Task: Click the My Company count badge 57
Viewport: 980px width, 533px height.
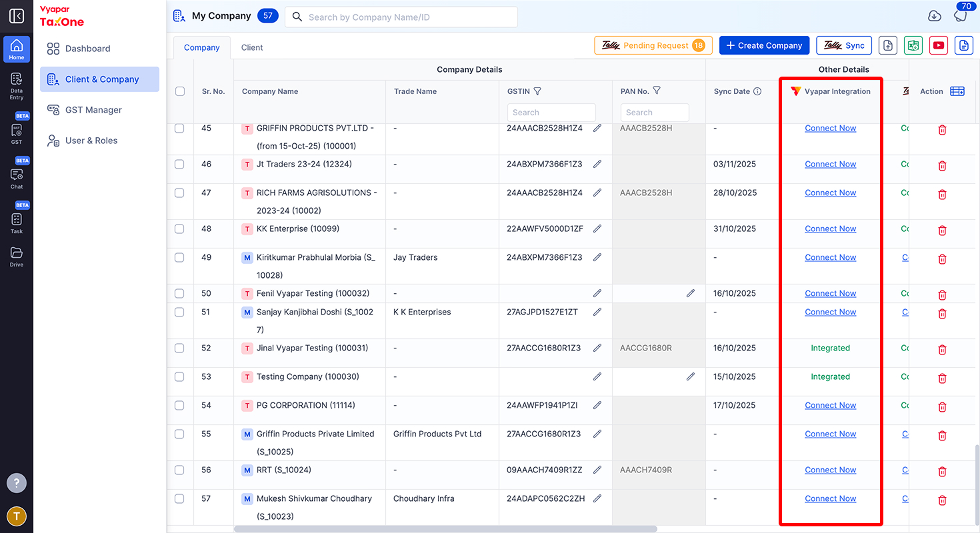Action: pos(268,16)
